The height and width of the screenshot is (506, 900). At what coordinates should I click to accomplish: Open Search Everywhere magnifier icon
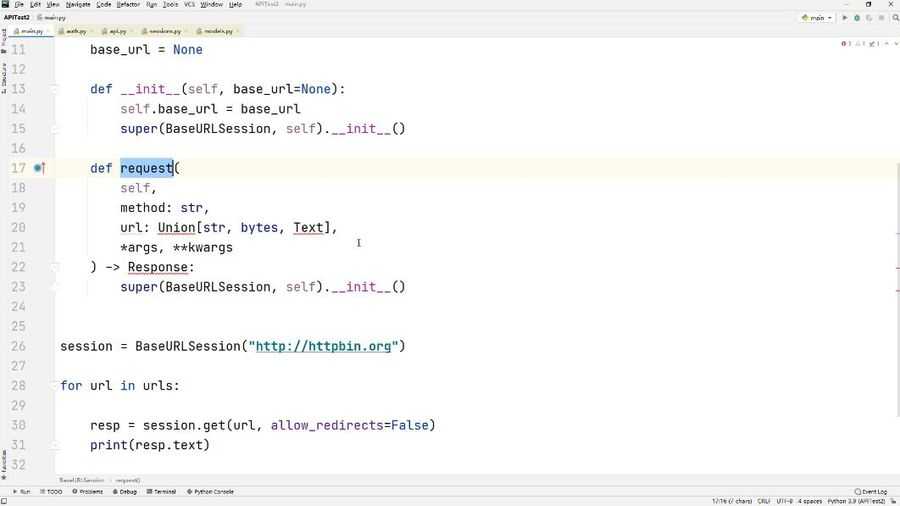pyautogui.click(x=895, y=18)
